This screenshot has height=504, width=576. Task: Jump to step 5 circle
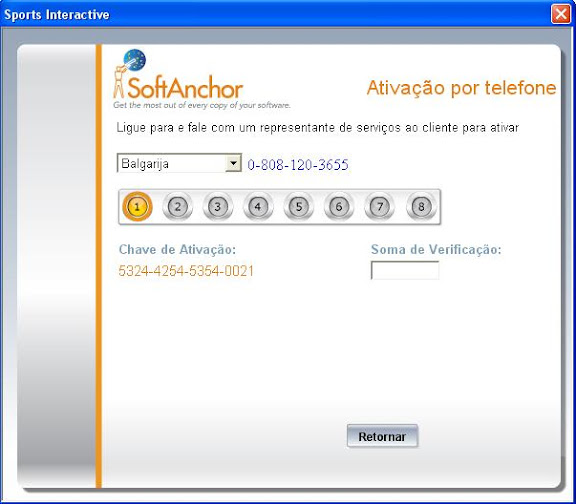click(299, 206)
